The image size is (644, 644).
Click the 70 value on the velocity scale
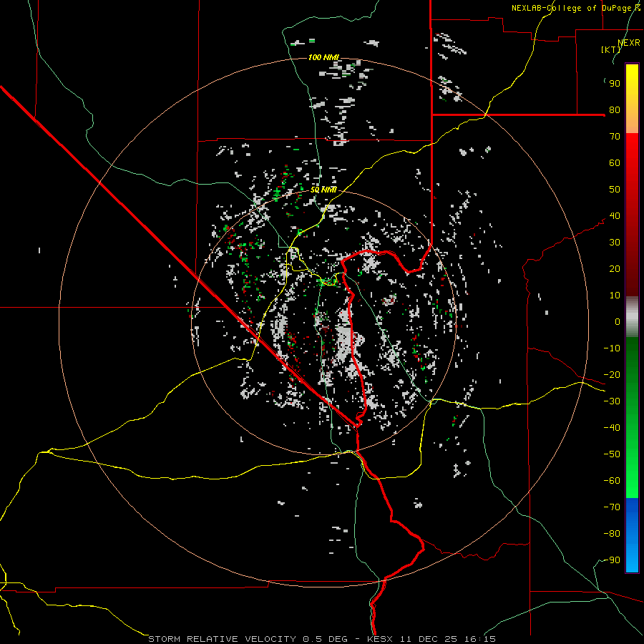(x=615, y=137)
